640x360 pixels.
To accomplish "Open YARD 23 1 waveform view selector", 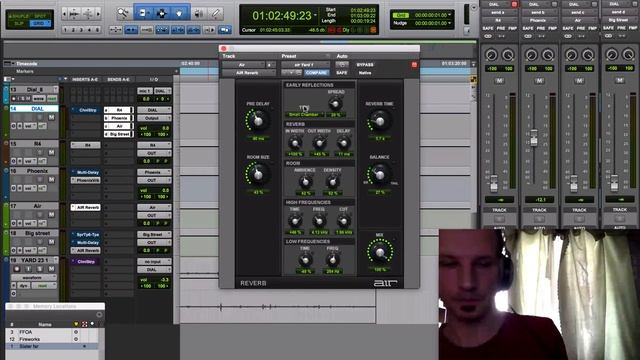I will coord(34,278).
